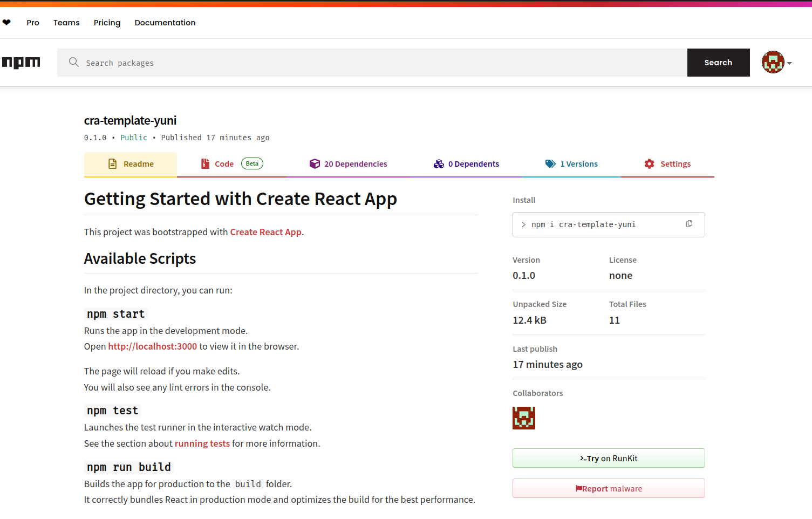
Task: Open the http://localhost:3000 link
Action: (x=153, y=346)
